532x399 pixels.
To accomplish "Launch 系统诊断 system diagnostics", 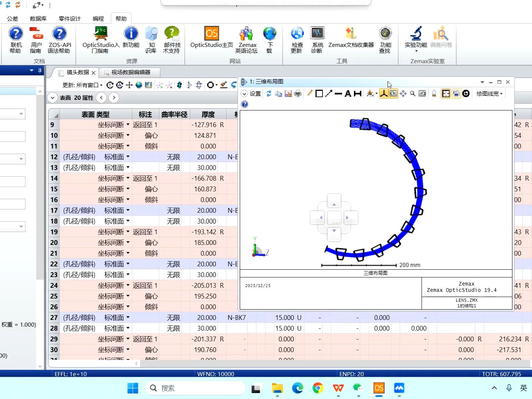I will coord(317,40).
